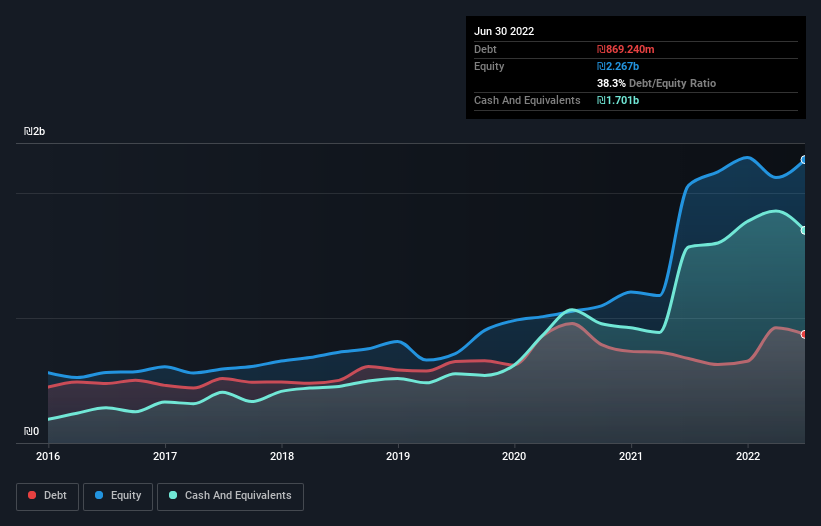Click the ₪2.267b equity value

[x=618, y=66]
